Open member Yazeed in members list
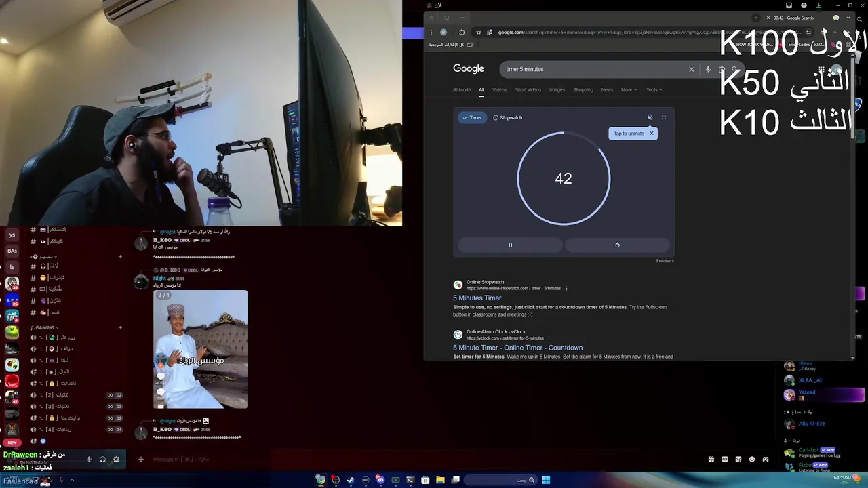Screen dimensions: 868x488 coord(824,394)
